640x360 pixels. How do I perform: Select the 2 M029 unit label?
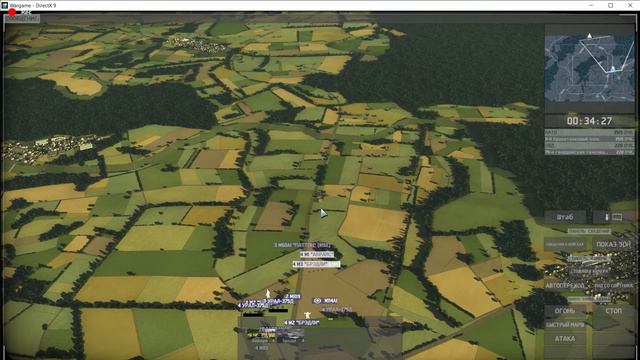[x=293, y=296]
